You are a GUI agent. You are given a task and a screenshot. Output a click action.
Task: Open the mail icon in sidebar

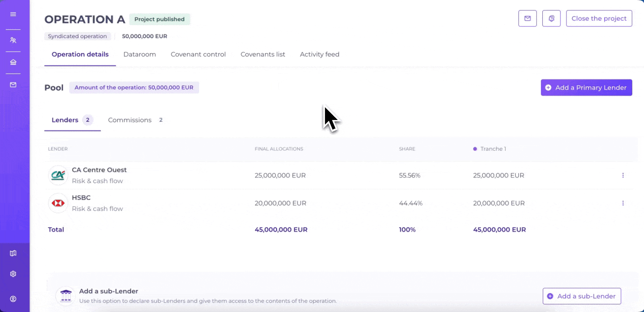click(x=13, y=85)
